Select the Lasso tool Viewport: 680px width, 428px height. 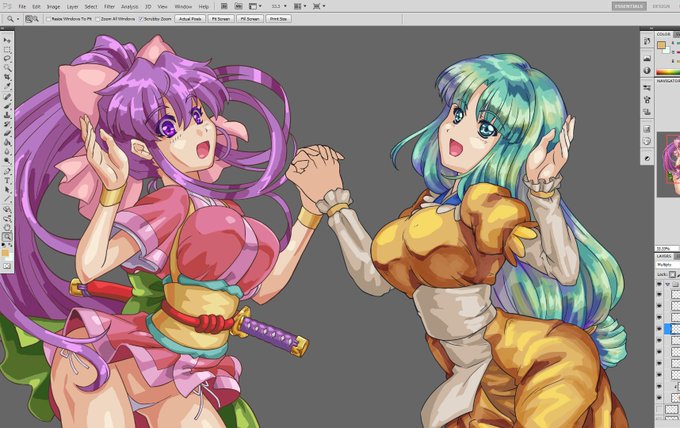7,59
